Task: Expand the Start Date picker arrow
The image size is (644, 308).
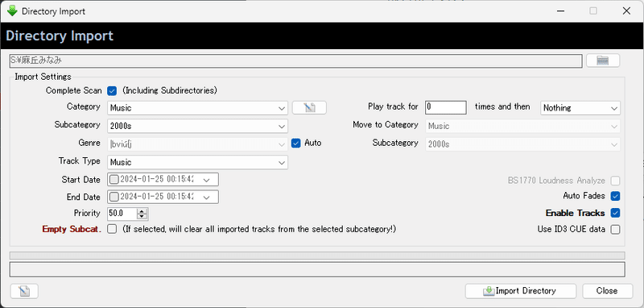Action: coord(206,180)
